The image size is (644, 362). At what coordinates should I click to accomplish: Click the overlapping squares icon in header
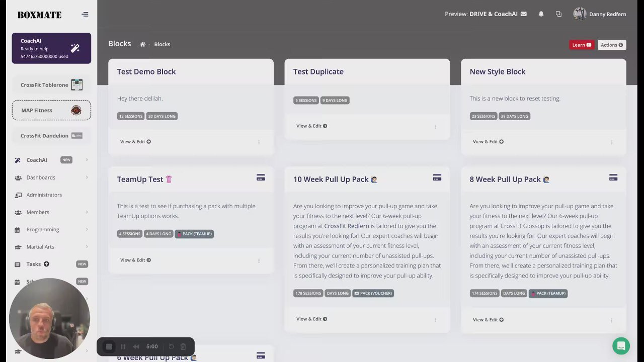coord(558,14)
